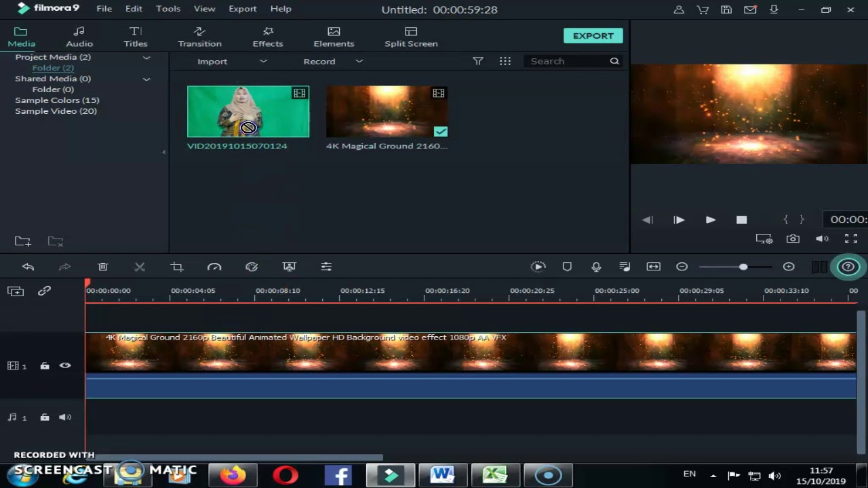868x488 pixels.
Task: Click the Add Track icon
Action: (15, 291)
